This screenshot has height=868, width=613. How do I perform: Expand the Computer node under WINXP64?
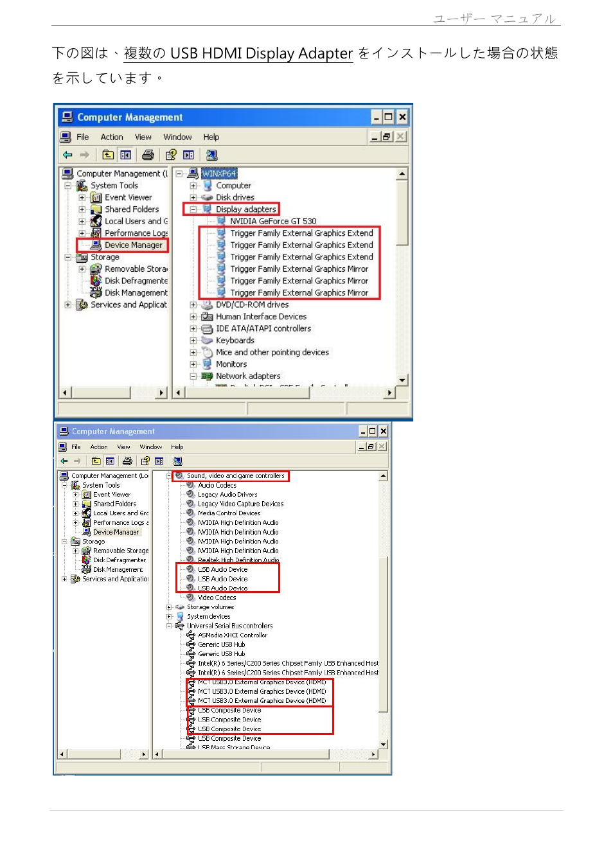click(x=193, y=186)
